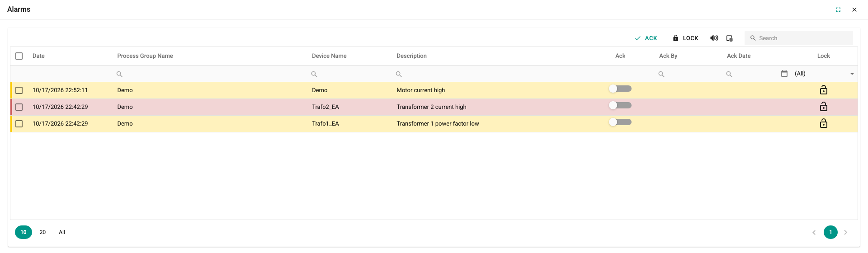868x253 pixels.
Task: Click the Ack Date column header
Action: point(739,56)
